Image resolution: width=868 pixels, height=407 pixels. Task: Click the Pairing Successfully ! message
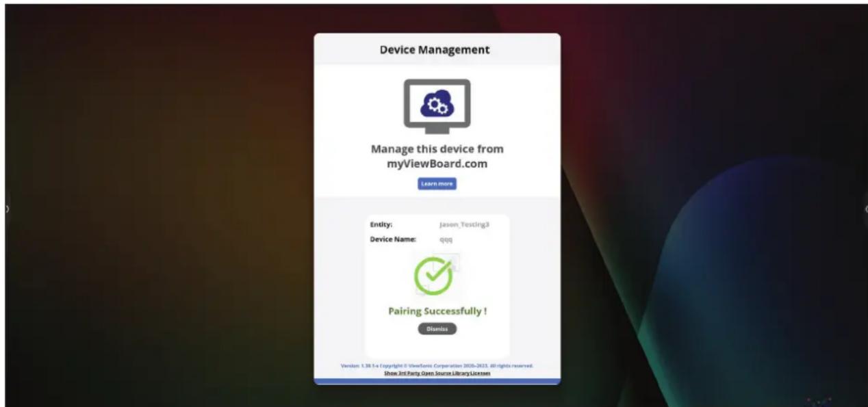point(437,311)
